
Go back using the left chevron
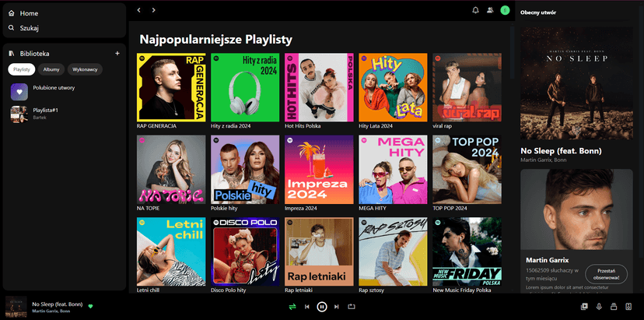click(138, 10)
